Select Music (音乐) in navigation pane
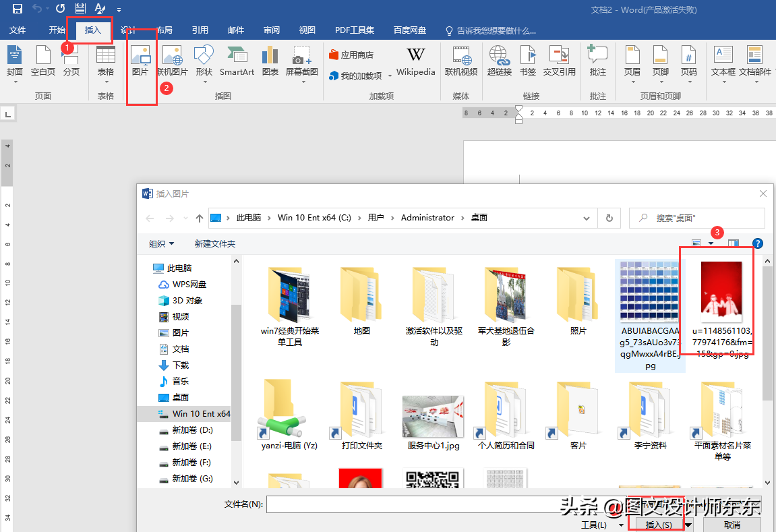 [x=174, y=382]
